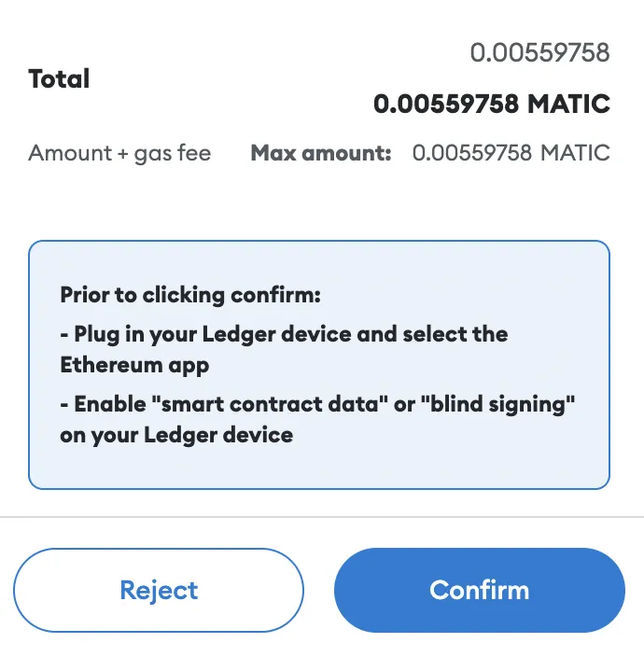This screenshot has width=644, height=657.
Task: Click 'select the' text in Ledger notice
Action: [453, 333]
